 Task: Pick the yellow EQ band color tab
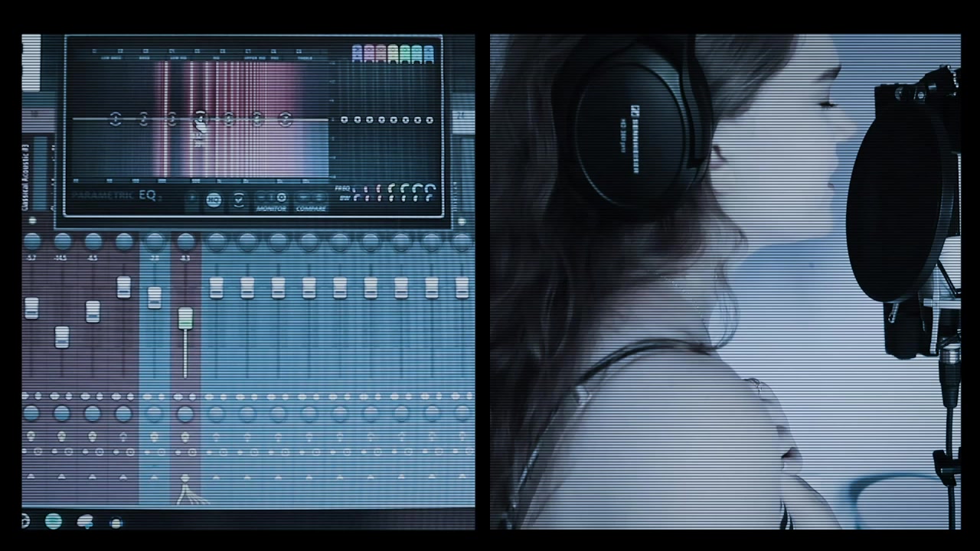coord(393,53)
